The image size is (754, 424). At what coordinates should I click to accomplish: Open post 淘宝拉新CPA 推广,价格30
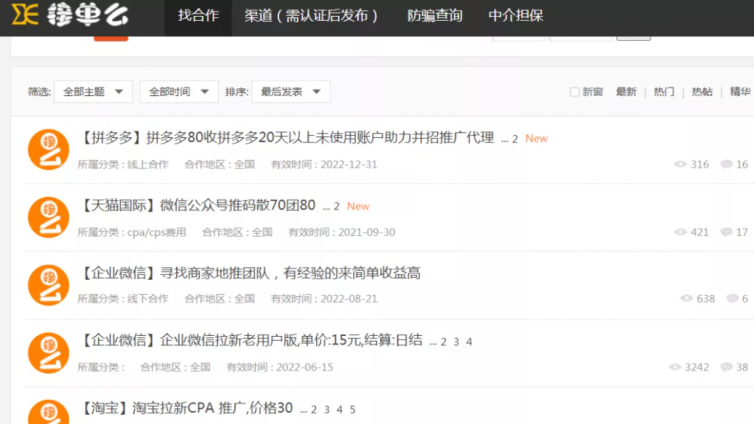click(185, 408)
